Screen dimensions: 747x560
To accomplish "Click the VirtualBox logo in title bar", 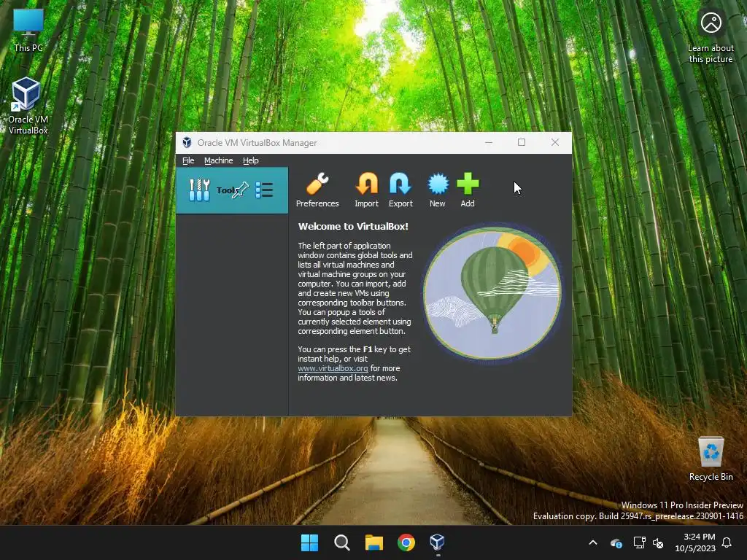I will pyautogui.click(x=187, y=142).
